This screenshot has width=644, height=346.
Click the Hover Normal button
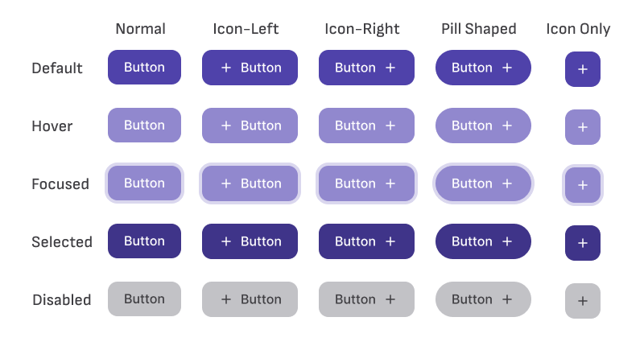point(144,126)
